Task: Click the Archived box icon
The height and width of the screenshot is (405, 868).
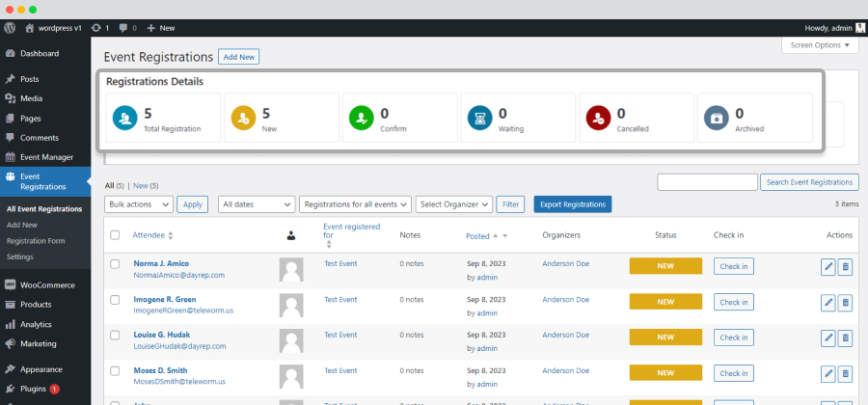Action: pos(717,118)
